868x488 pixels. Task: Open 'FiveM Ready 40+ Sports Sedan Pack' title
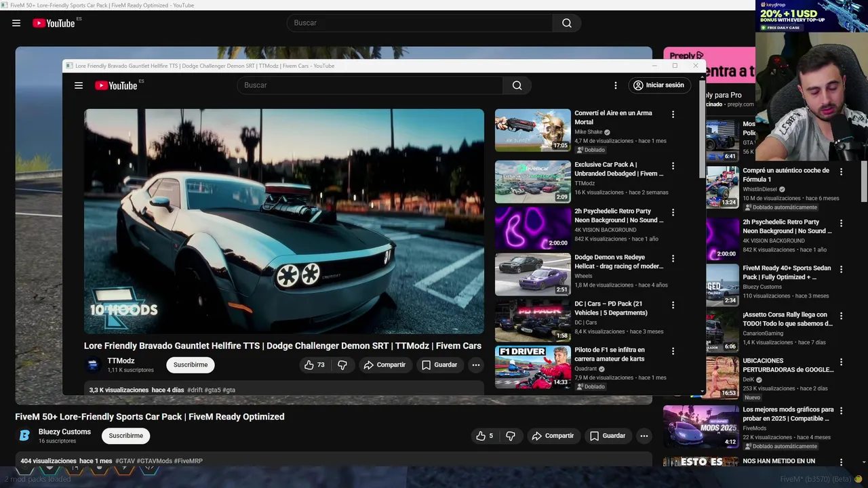[x=787, y=272]
